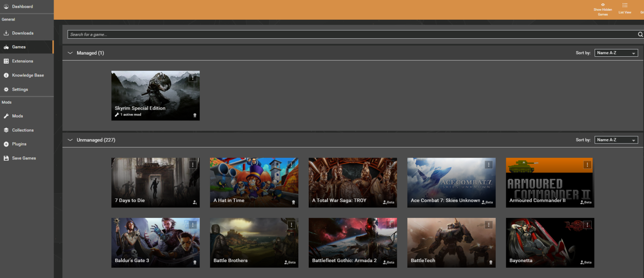Screen dimensions: 644x278
Task: Open Knowledge Base section
Action: (x=28, y=75)
